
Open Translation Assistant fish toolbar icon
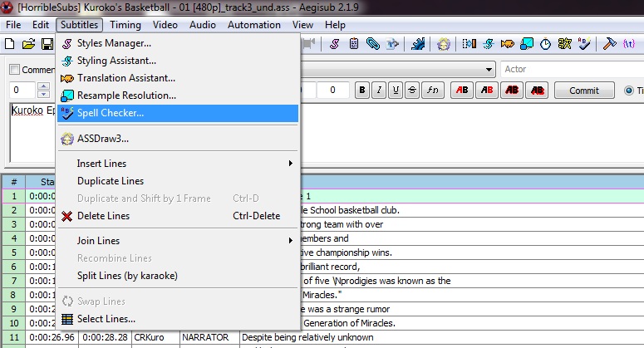point(507,43)
